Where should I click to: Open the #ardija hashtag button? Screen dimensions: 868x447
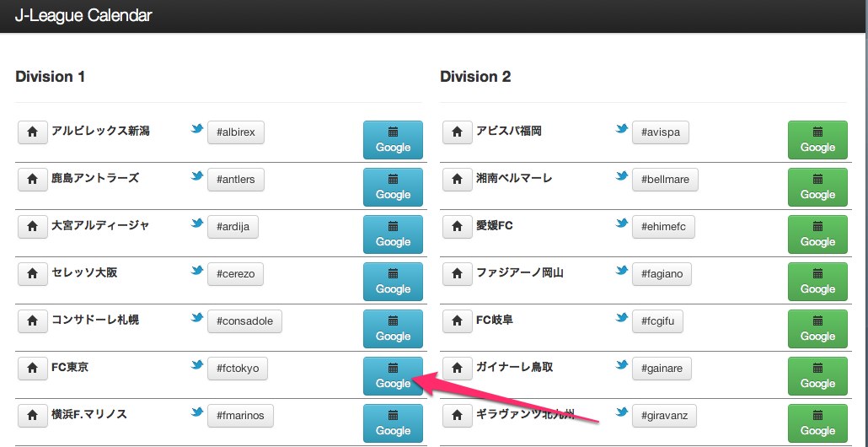coord(233,227)
